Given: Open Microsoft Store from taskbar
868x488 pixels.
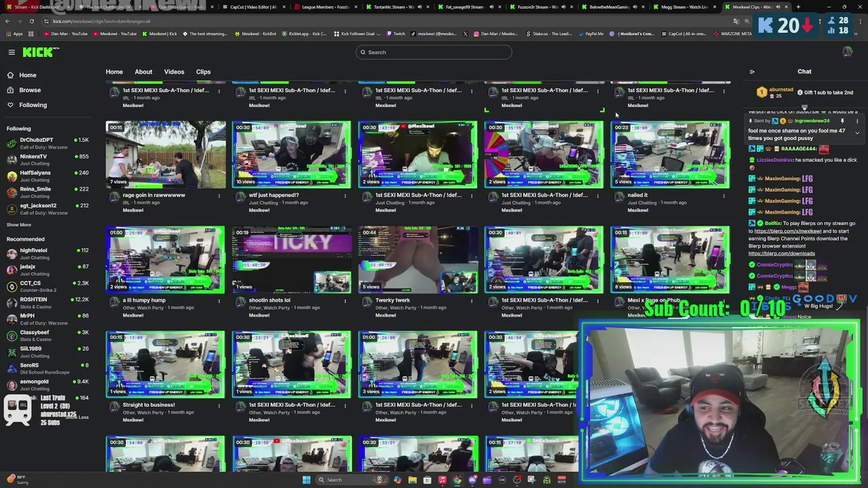Looking at the screenshot, I should (x=427, y=480).
